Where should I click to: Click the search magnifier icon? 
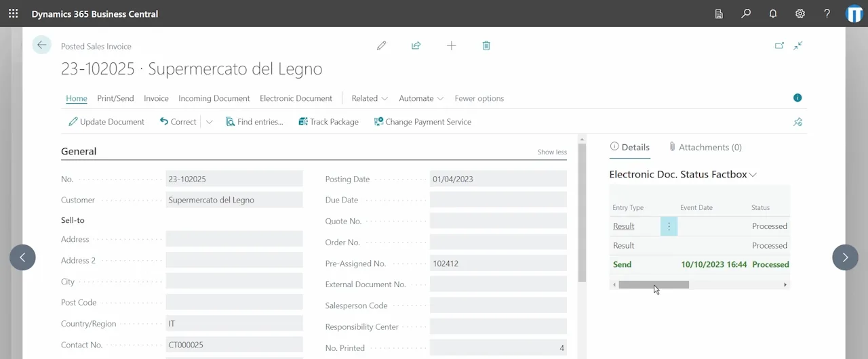click(x=746, y=14)
